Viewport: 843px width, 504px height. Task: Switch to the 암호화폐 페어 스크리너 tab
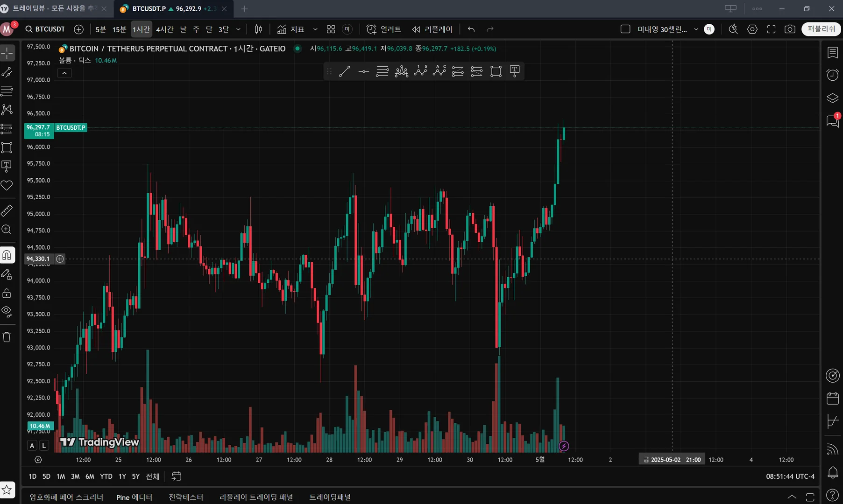(66, 497)
